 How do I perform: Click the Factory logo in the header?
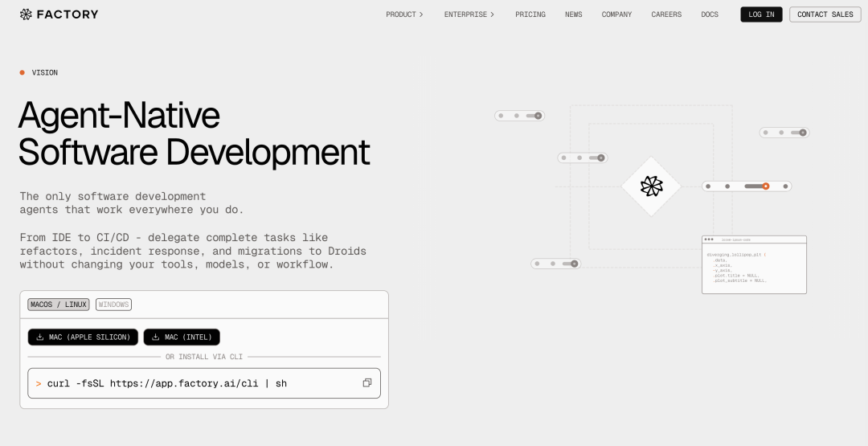point(59,14)
